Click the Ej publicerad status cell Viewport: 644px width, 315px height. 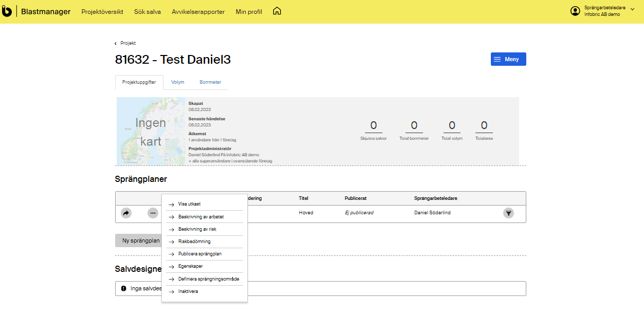click(359, 213)
